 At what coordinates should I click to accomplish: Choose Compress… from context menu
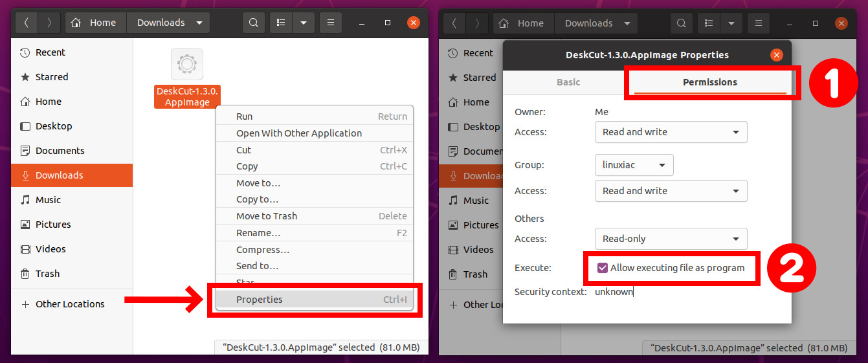[314, 250]
